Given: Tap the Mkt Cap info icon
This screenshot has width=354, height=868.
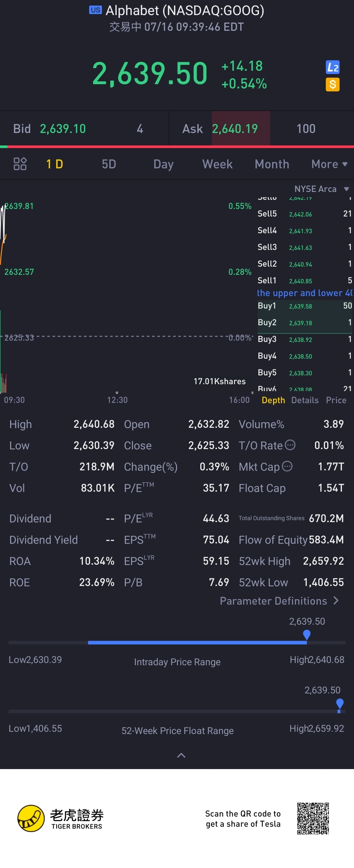Looking at the screenshot, I should coord(287,466).
